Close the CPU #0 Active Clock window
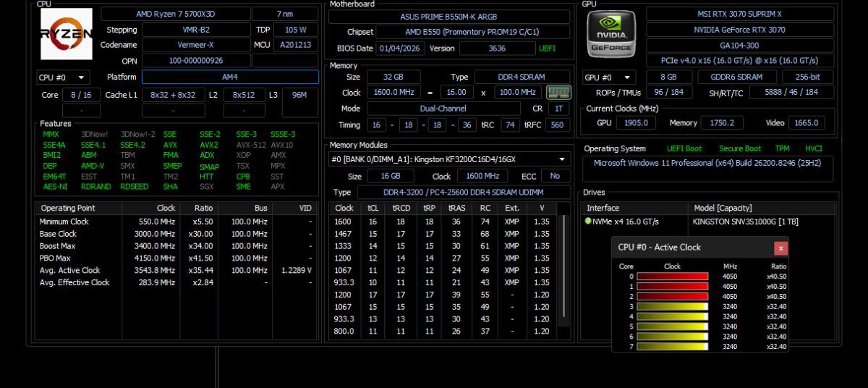The image size is (868, 388). [780, 248]
